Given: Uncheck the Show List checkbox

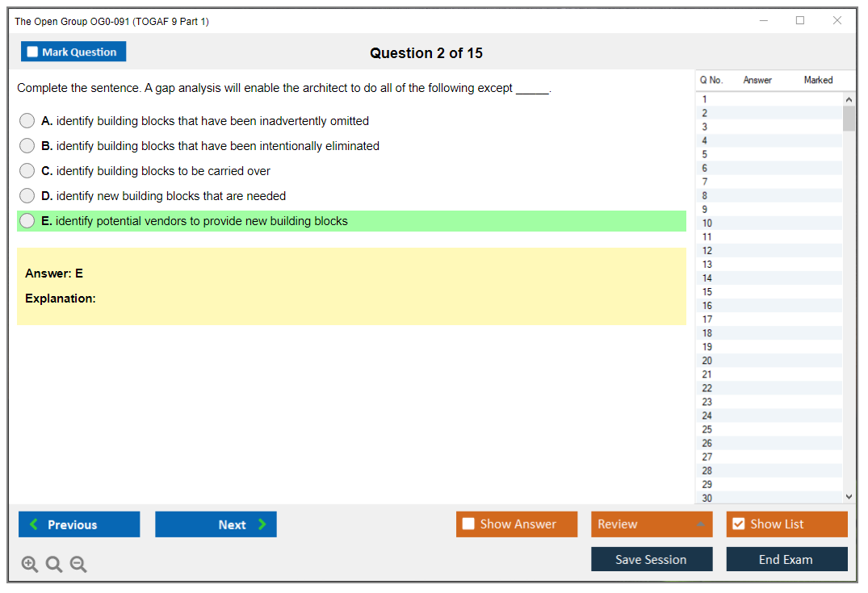Looking at the screenshot, I should 738,524.
